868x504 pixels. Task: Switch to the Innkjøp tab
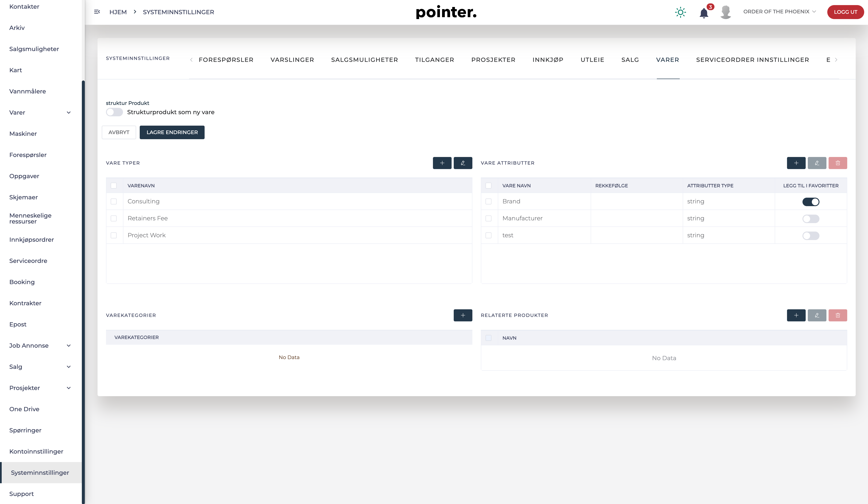548,60
